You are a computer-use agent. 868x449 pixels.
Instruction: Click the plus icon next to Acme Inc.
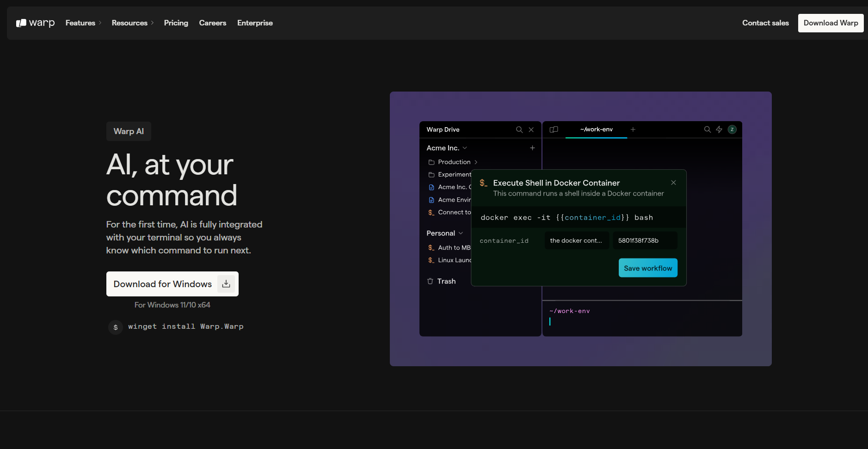[x=532, y=148]
